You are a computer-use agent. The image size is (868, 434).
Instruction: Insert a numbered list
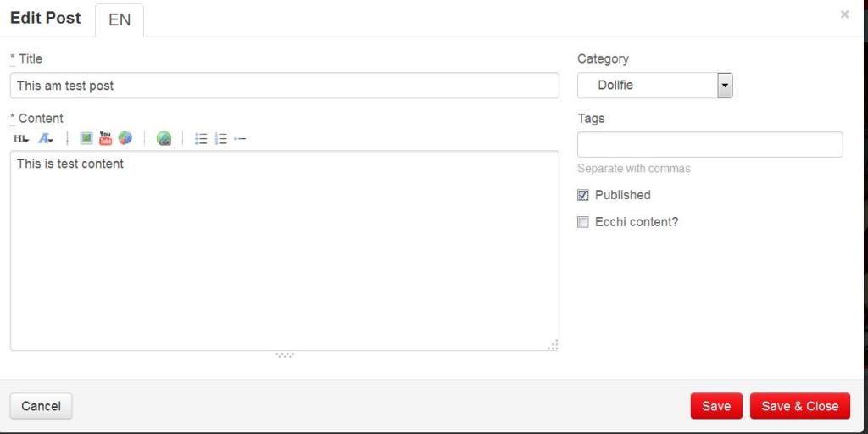click(x=220, y=139)
